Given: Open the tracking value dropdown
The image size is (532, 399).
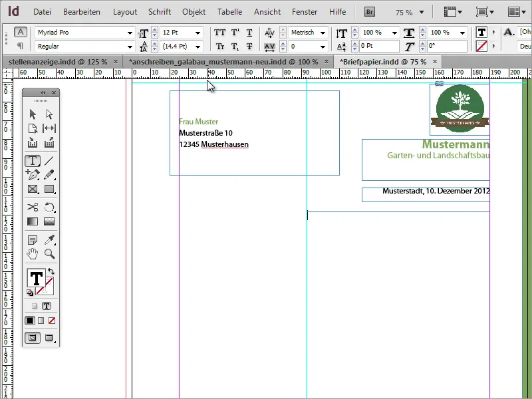Looking at the screenshot, I should click(323, 47).
